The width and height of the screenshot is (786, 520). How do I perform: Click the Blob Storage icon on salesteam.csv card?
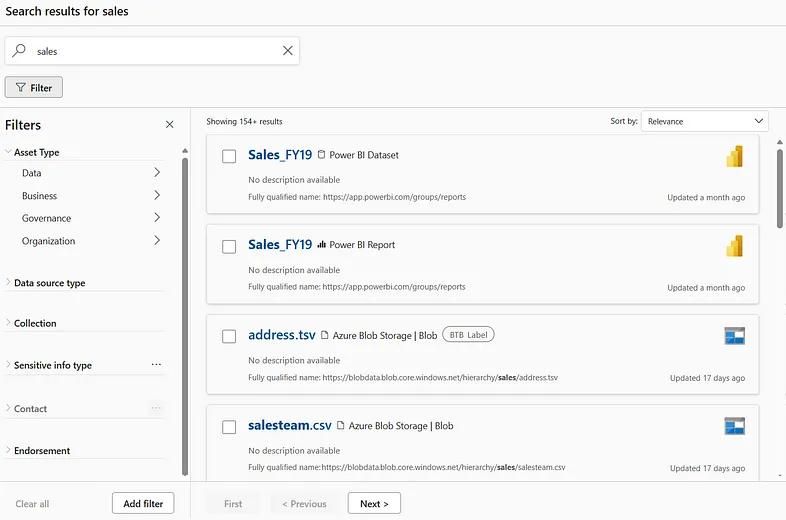click(734, 426)
